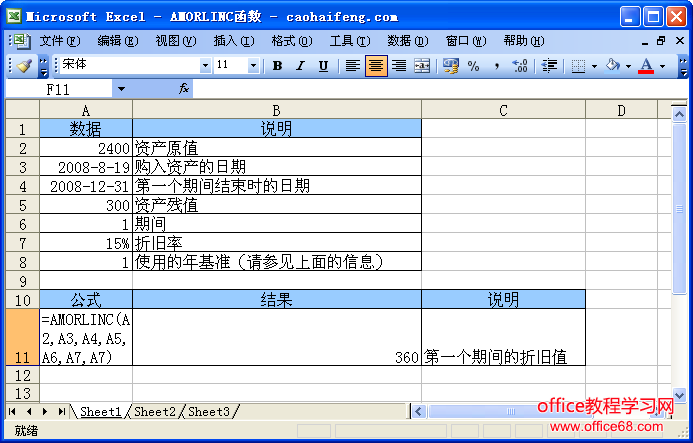Select result cell 360
Image resolution: width=693 pixels, height=443 pixels.
277,337
